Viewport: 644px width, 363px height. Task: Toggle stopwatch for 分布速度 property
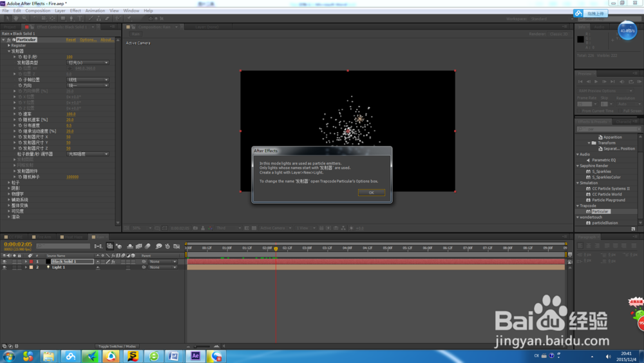(x=20, y=126)
